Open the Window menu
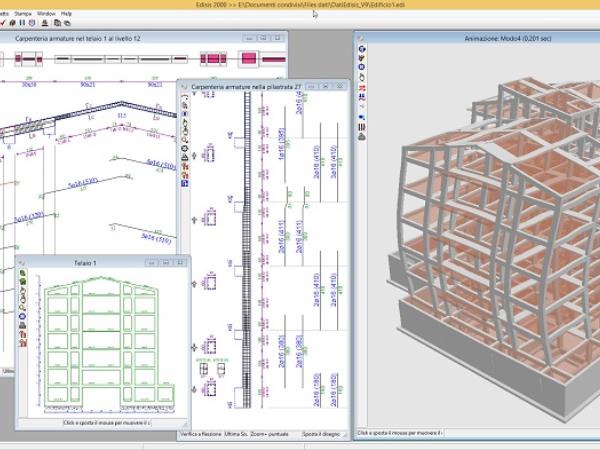 (x=46, y=13)
